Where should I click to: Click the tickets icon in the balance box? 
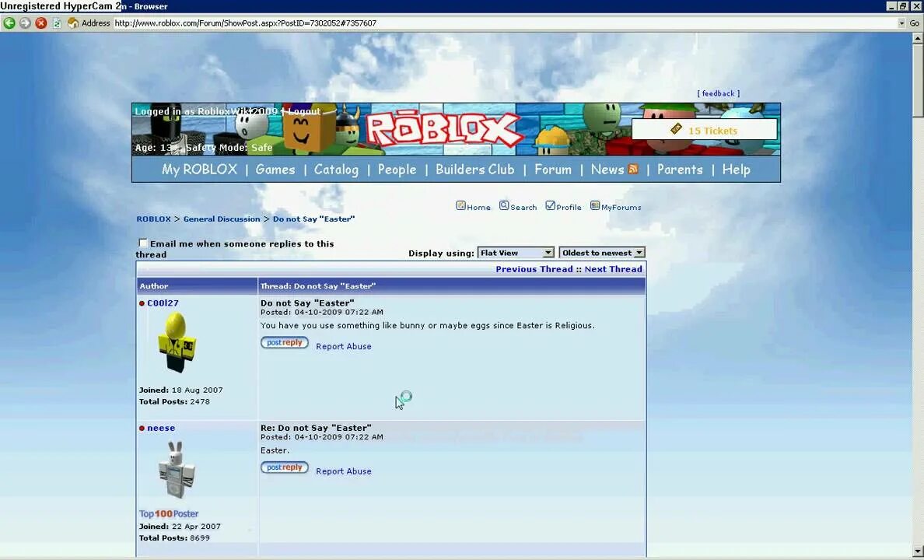click(x=676, y=129)
